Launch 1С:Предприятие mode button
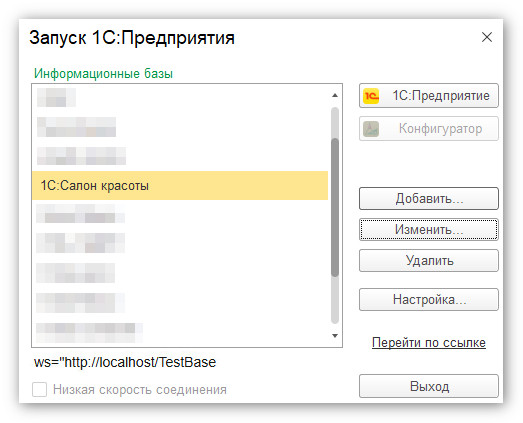This screenshot has width=523, height=423. click(429, 96)
